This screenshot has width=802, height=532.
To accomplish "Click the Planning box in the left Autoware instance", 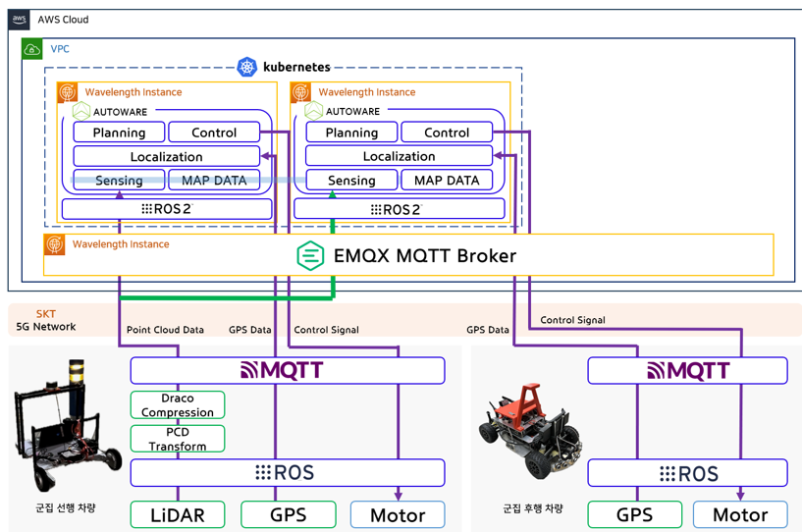I will 119,133.
